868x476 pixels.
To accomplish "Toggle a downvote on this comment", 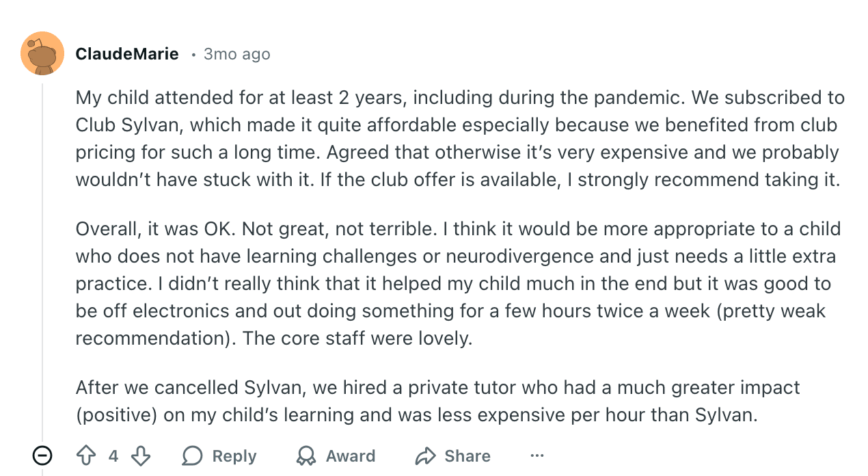I will pos(141,455).
